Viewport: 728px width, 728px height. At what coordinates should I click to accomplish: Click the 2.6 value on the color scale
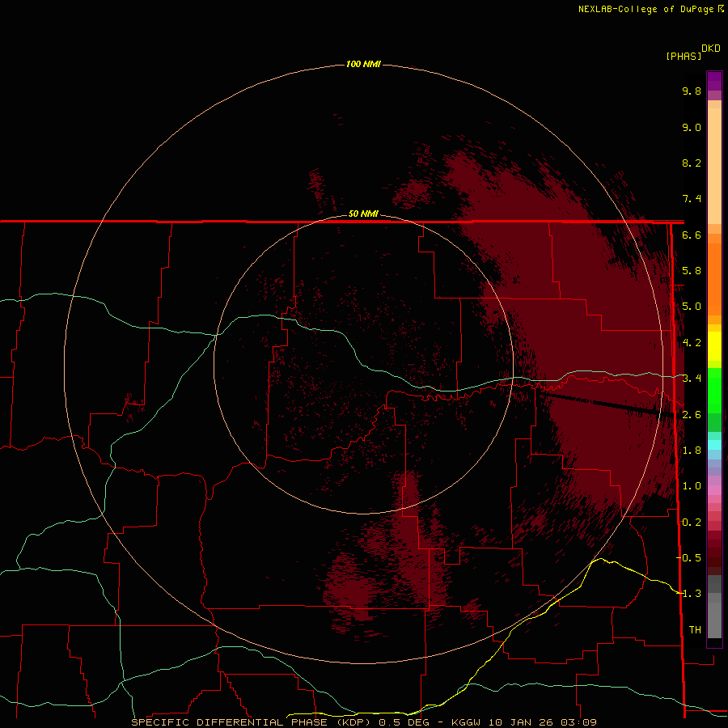(692, 414)
